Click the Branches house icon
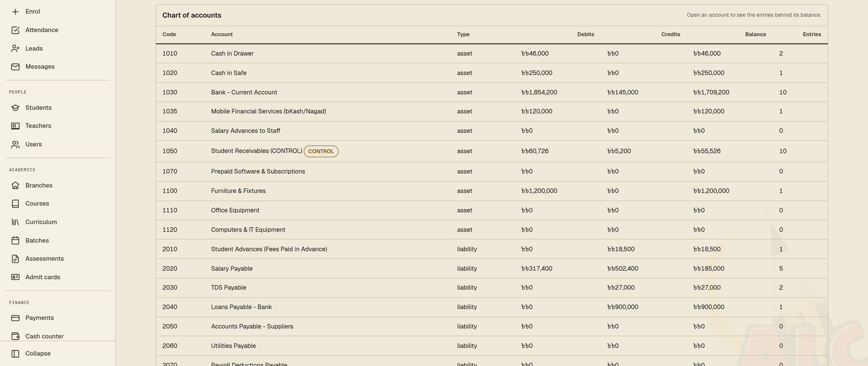 tap(15, 186)
